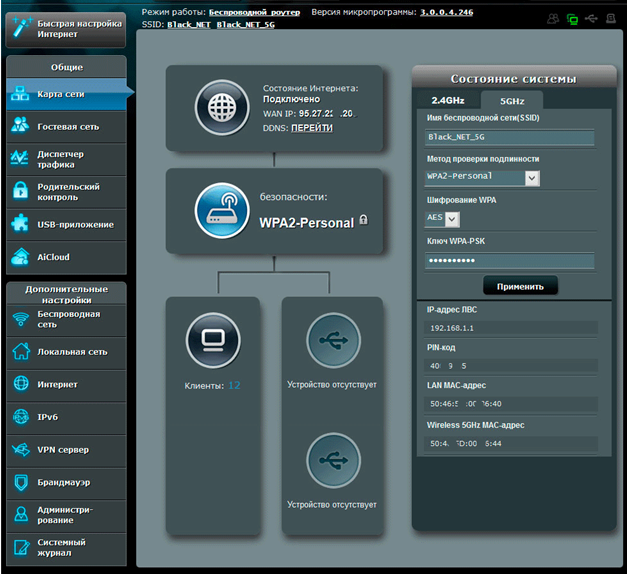Click Состояние системы panel title
The height and width of the screenshot is (576, 627).
point(513,78)
